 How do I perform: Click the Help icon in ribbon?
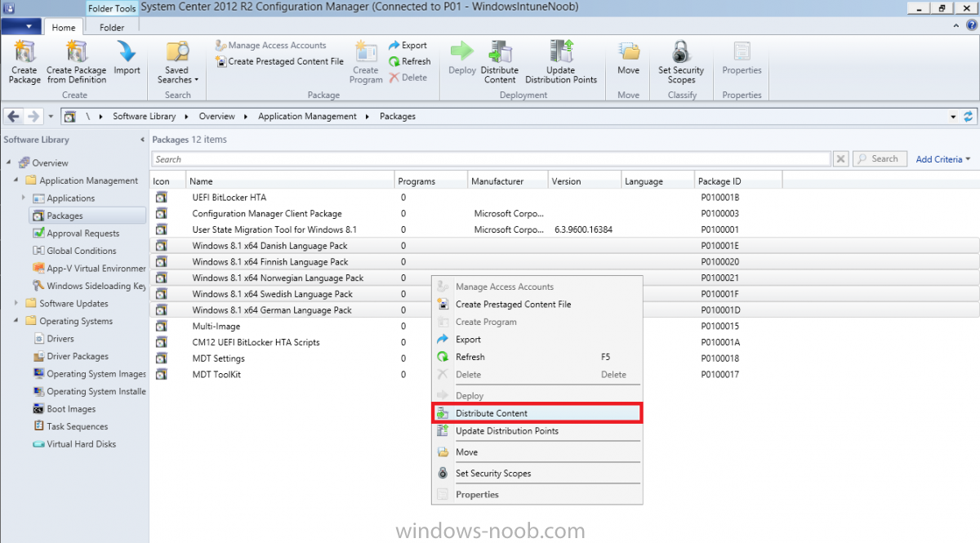[972, 26]
